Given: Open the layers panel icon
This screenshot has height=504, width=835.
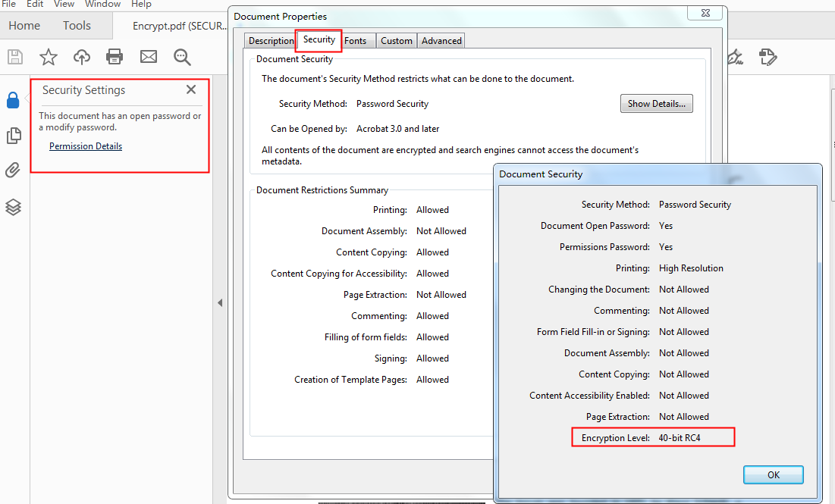Looking at the screenshot, I should pos(14,207).
